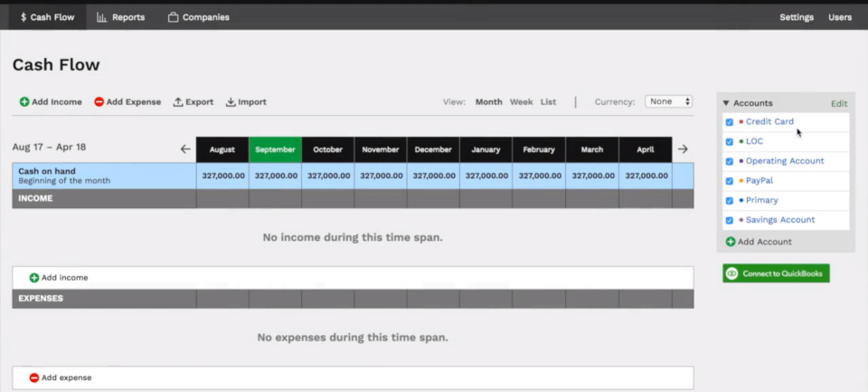Viewport: 868px width, 392px height.
Task: Click the Import download icon
Action: (x=231, y=102)
